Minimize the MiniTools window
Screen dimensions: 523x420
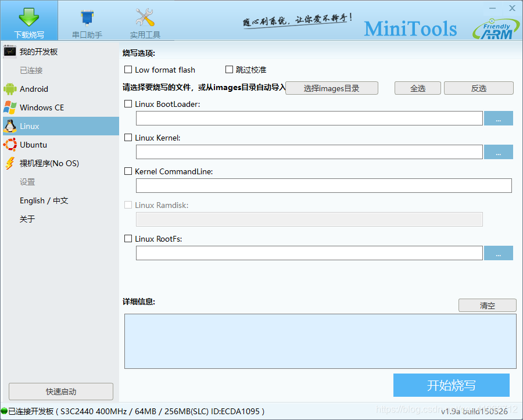[493, 8]
